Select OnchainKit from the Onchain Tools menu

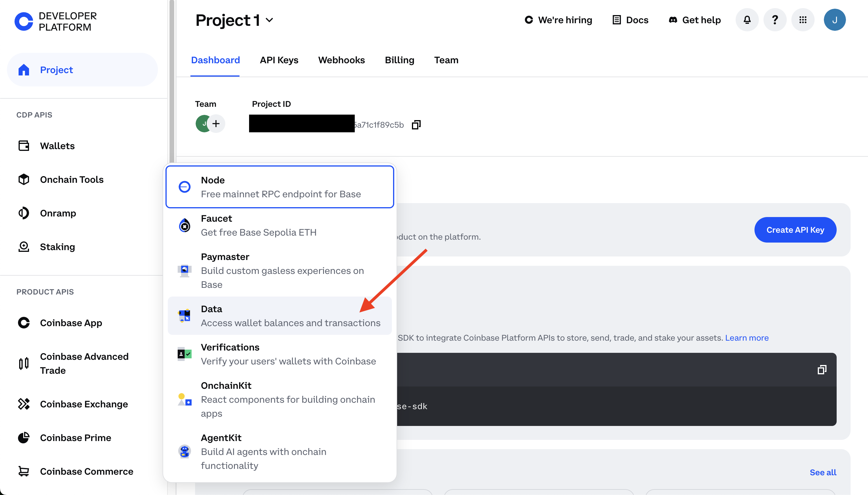[x=280, y=400]
